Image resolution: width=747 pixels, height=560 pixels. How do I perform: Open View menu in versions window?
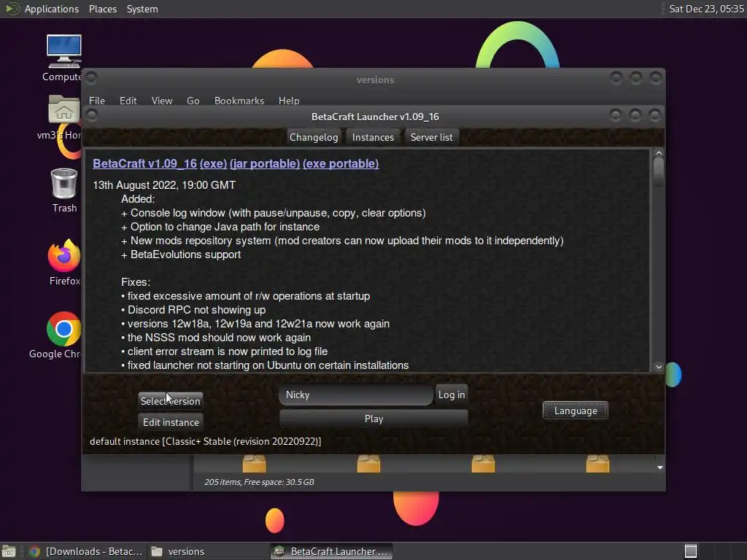(x=162, y=101)
